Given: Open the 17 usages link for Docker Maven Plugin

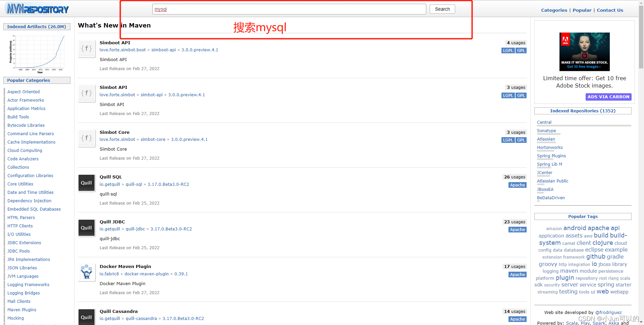Looking at the screenshot, I should pyautogui.click(x=515, y=266).
